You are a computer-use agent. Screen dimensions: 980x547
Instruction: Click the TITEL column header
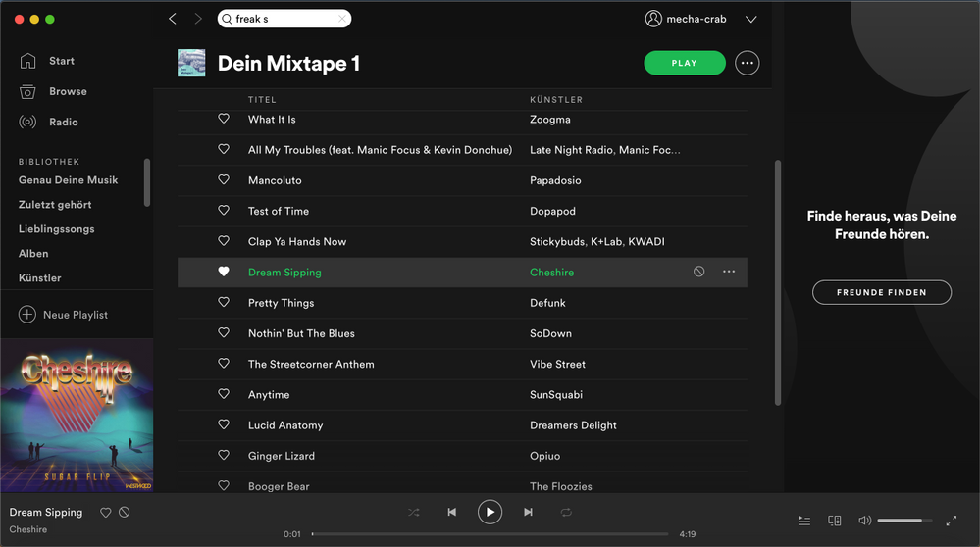262,99
